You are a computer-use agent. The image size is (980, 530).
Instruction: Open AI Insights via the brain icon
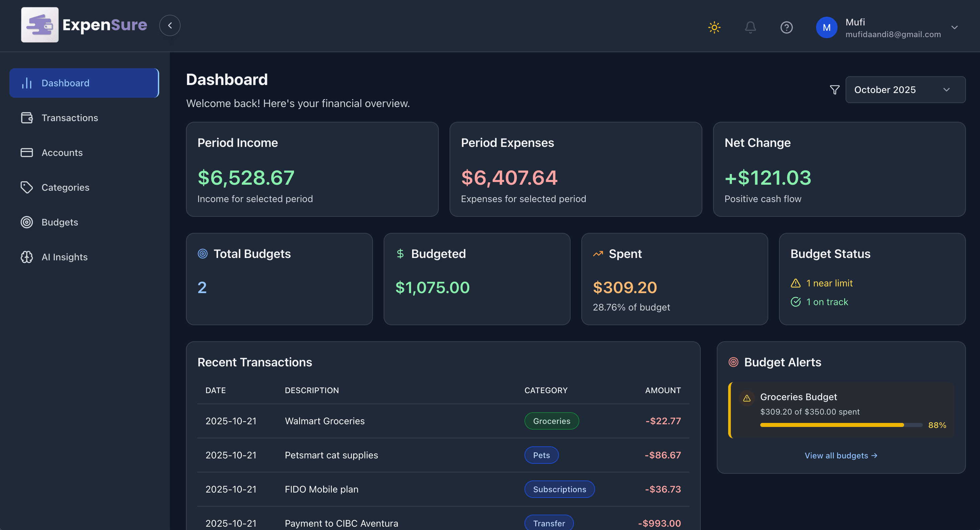point(27,257)
